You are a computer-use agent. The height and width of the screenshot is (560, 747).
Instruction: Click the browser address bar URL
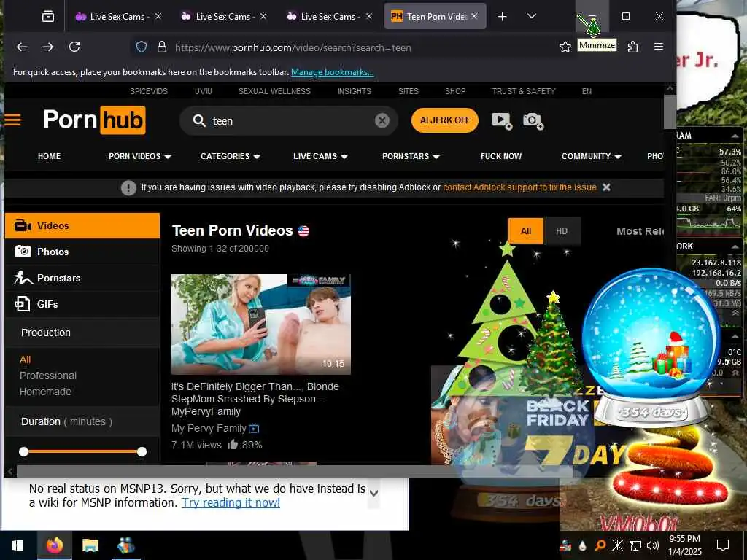[x=293, y=47]
